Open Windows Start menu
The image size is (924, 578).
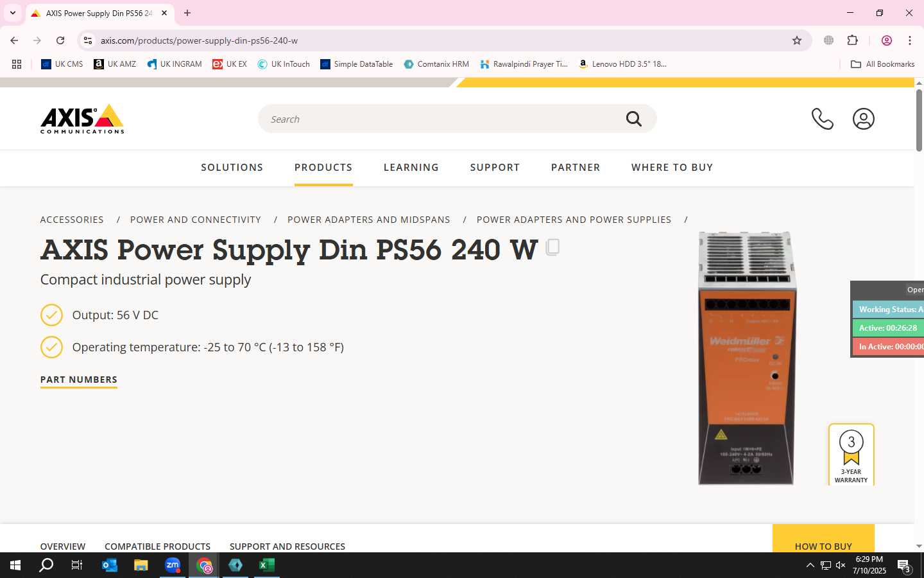click(15, 565)
